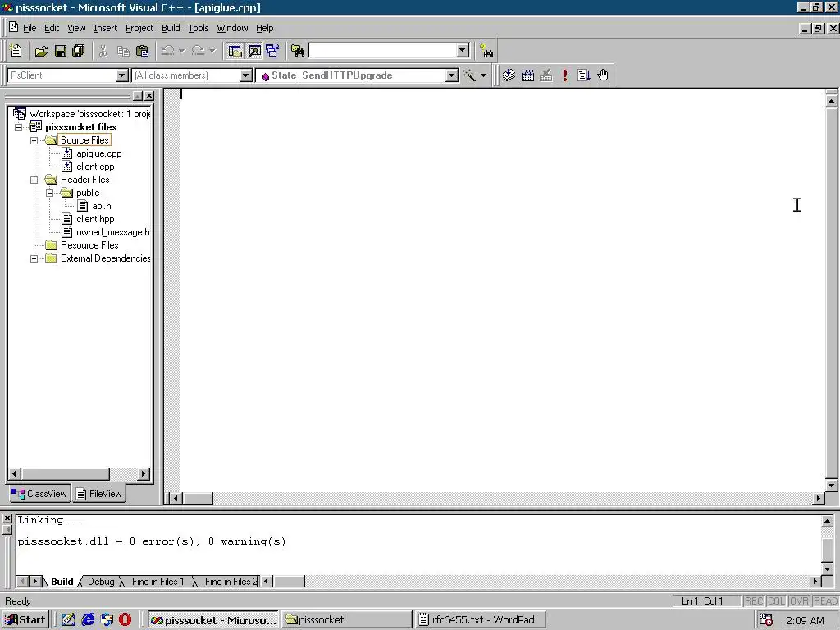This screenshot has height=630, width=840.
Task: Open the Help menu
Action: point(265,28)
